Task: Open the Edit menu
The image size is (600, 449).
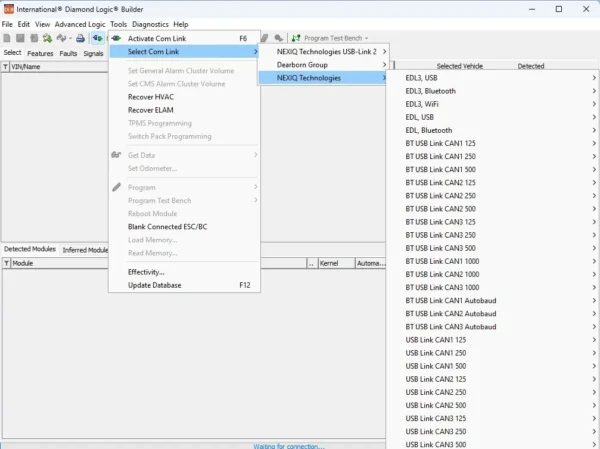Action: tap(24, 24)
